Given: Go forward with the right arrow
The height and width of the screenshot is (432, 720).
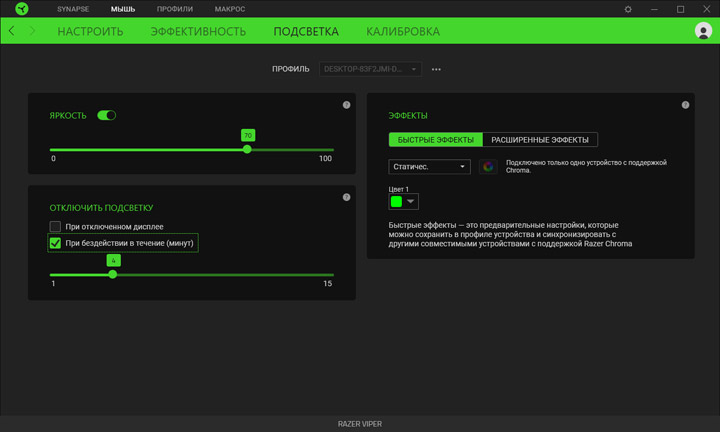Looking at the screenshot, I should pos(32,31).
